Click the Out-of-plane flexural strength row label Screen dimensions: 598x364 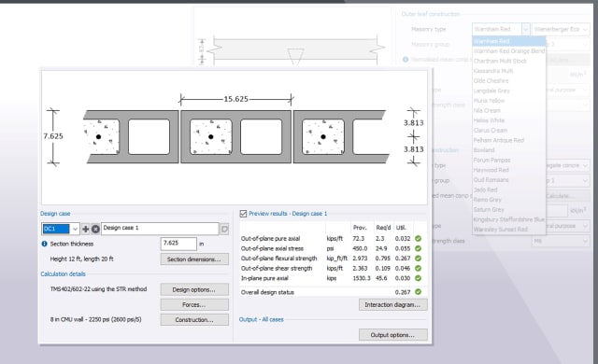coord(278,259)
